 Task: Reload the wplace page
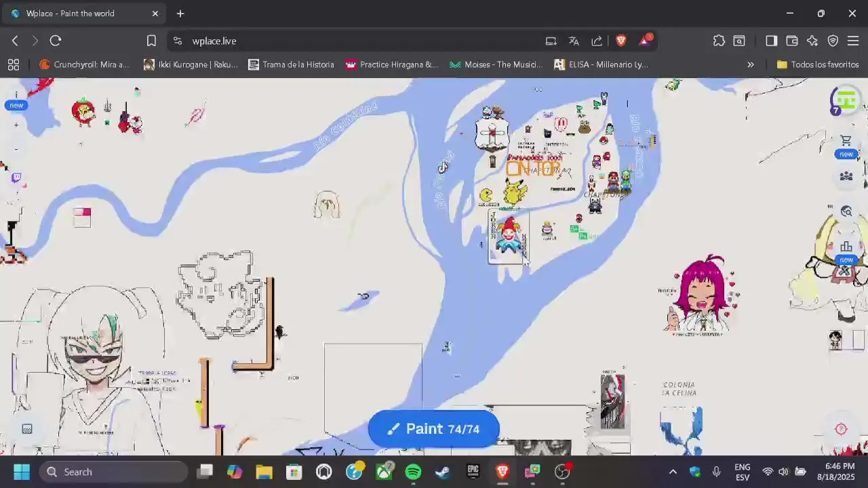click(x=56, y=41)
